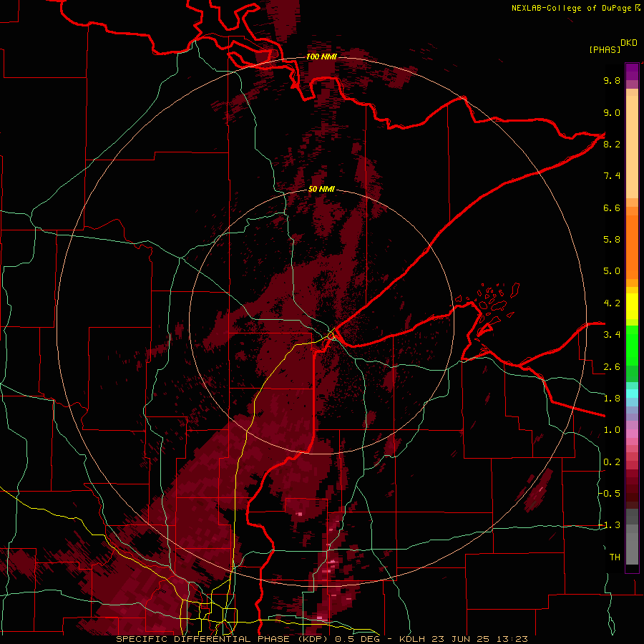
Task: Select the 2.6 value on color scale
Action: (612, 367)
